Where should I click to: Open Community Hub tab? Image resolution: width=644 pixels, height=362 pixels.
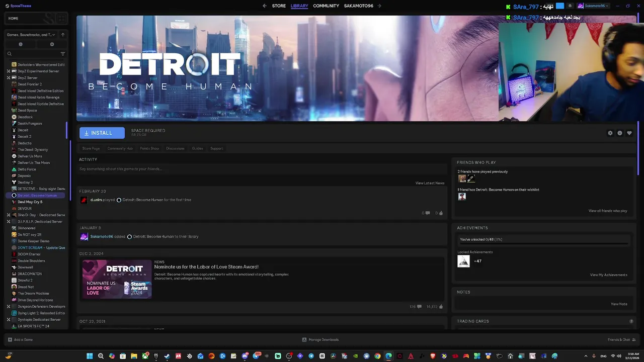[120, 148]
